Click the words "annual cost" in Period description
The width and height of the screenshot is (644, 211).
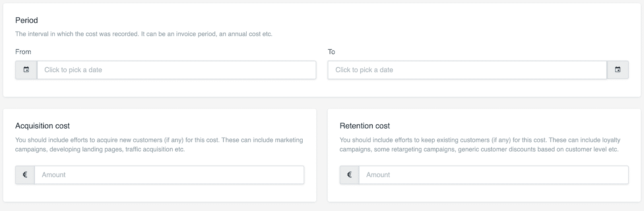(x=244, y=34)
